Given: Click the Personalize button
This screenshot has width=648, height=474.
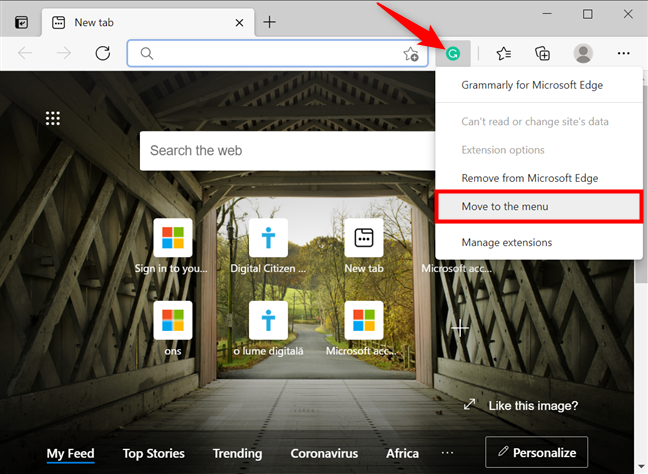Looking at the screenshot, I should pos(536,453).
